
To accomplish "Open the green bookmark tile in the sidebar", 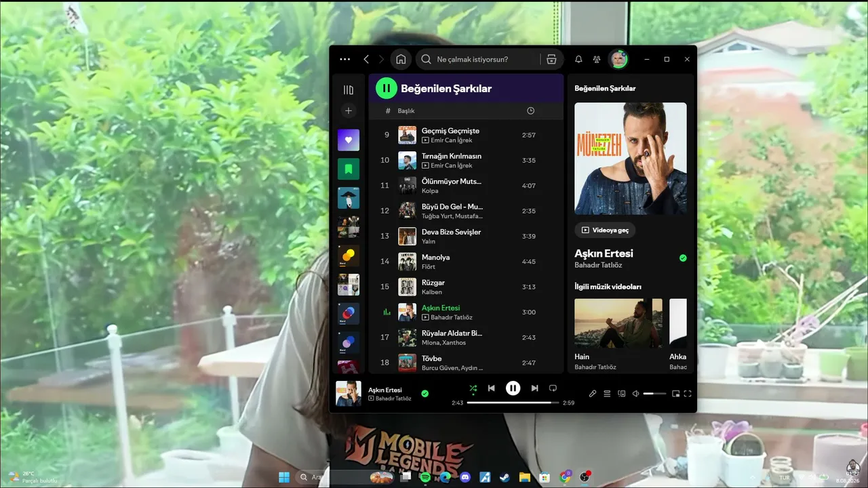I will (x=349, y=169).
